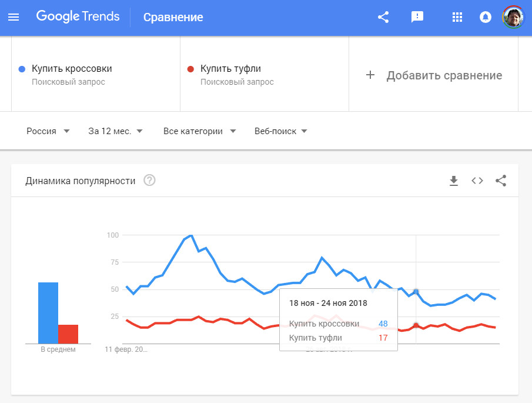Open the hamburger main menu
532x403 pixels.
click(x=14, y=17)
